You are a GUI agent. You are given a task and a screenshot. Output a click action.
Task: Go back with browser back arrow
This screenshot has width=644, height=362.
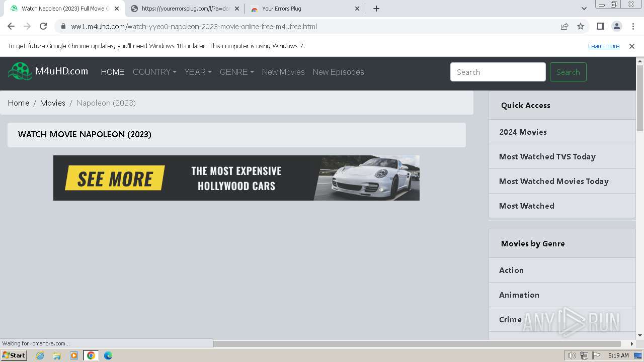11,26
